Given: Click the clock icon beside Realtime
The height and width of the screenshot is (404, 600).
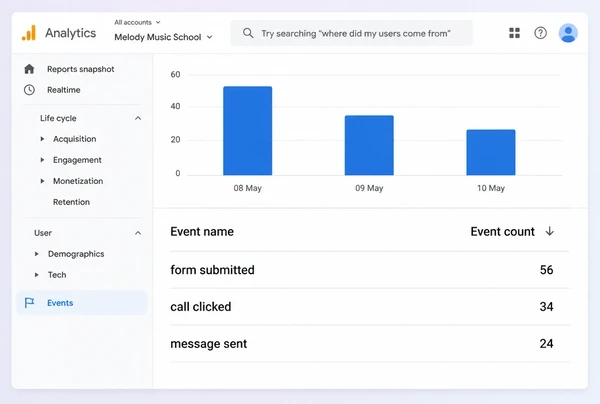Looking at the screenshot, I should coord(29,90).
